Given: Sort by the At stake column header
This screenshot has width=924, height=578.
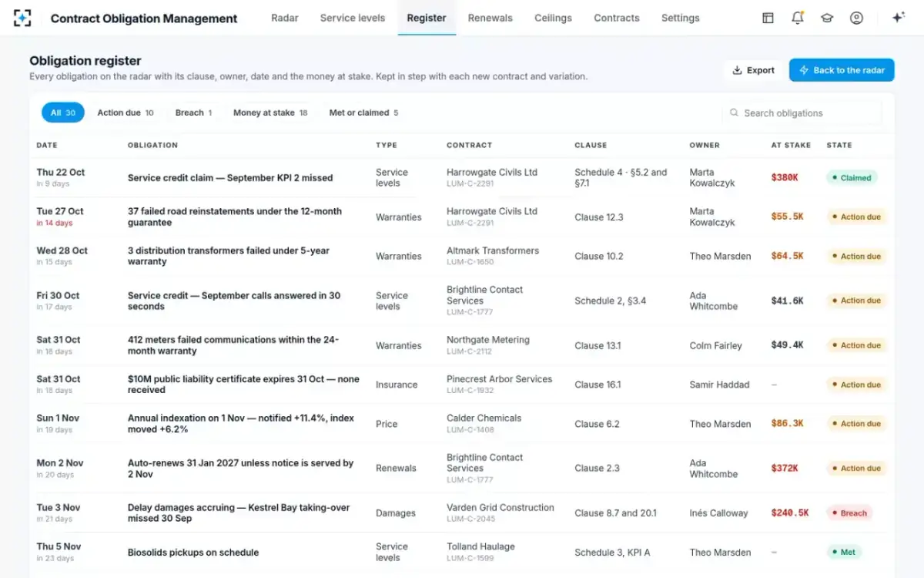Looking at the screenshot, I should coord(791,145).
